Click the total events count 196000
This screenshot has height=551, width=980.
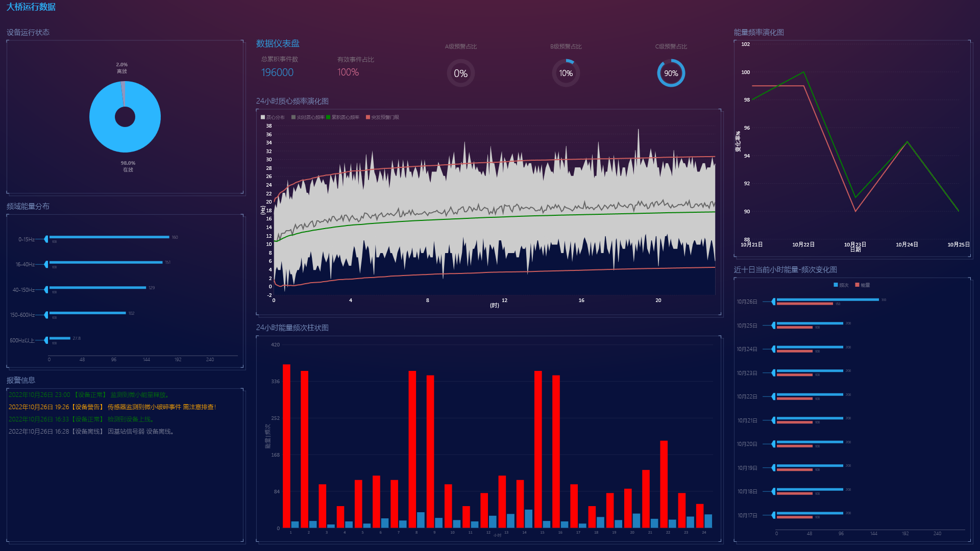[277, 72]
